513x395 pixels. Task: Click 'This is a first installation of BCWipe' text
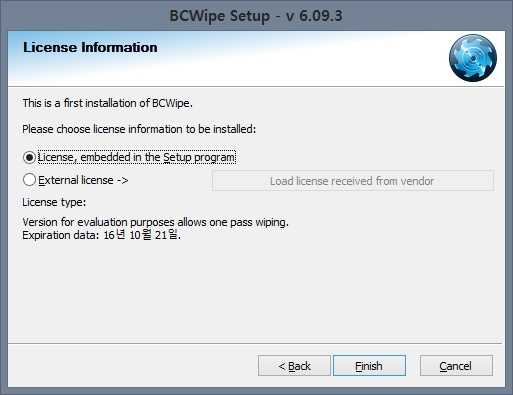click(x=108, y=103)
